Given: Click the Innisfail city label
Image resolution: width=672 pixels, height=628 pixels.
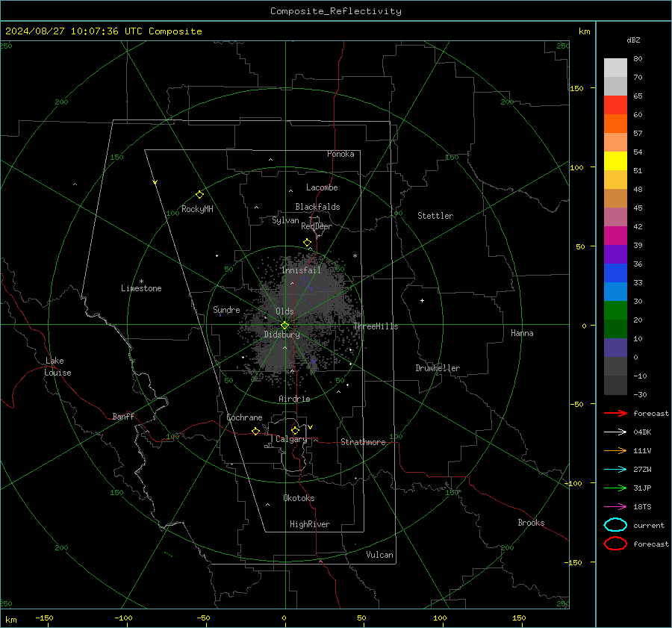Looking at the screenshot, I should click(302, 270).
